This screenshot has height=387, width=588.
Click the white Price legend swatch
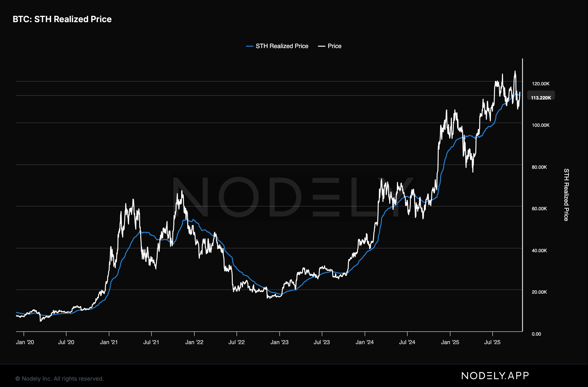(x=321, y=46)
